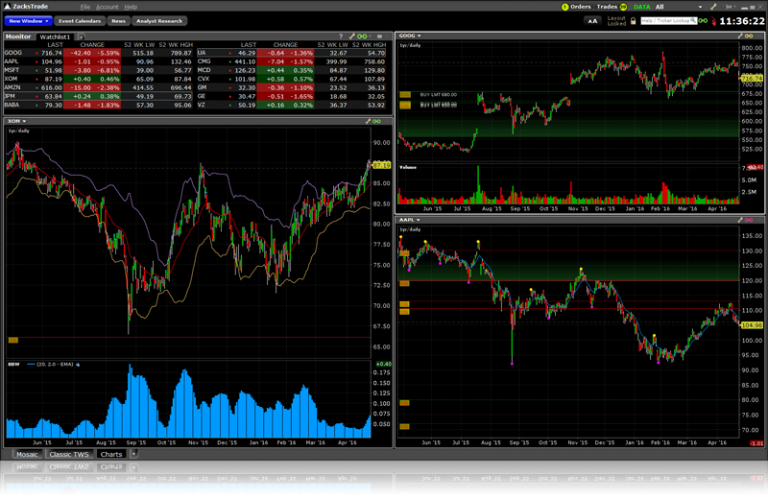Click the BUY LMT 680.00 order tag
Viewport: 768px width, 500px height.
[438, 95]
